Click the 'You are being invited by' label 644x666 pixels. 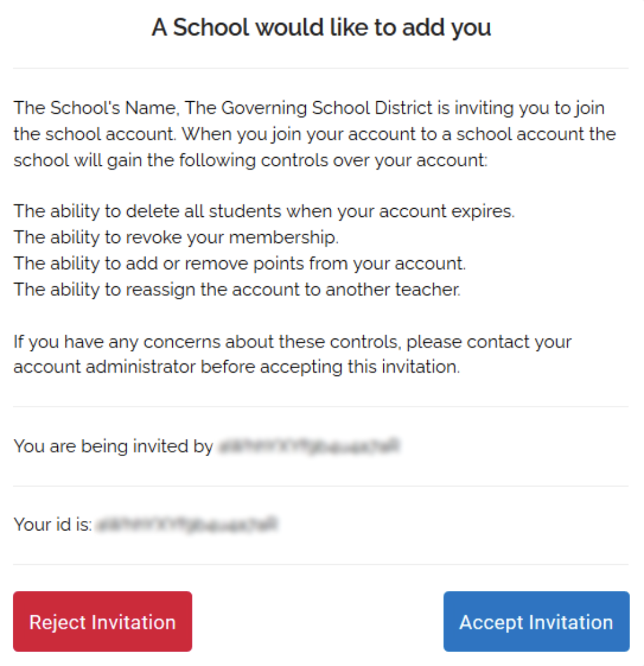pos(111,446)
